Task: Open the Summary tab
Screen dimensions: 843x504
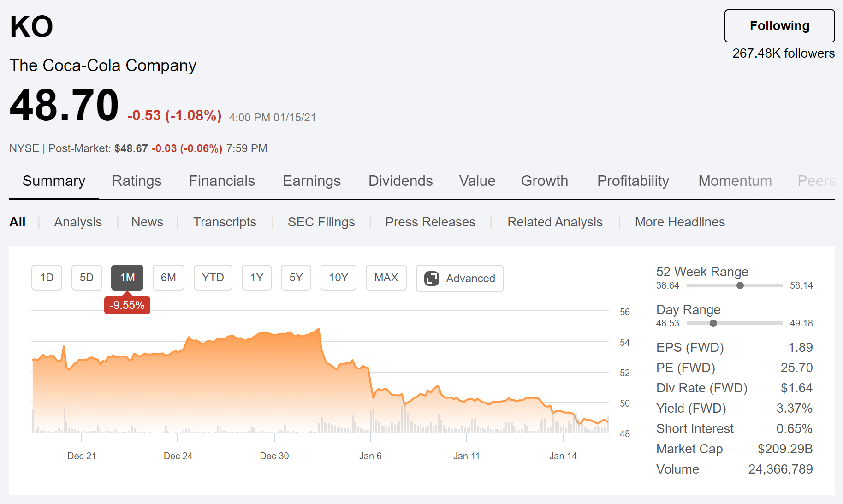Action: (54, 181)
